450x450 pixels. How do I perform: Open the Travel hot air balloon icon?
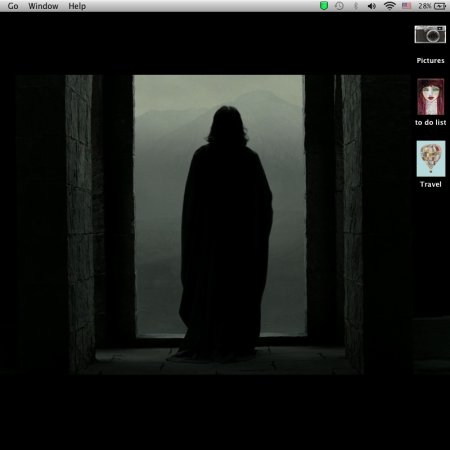coord(431,158)
